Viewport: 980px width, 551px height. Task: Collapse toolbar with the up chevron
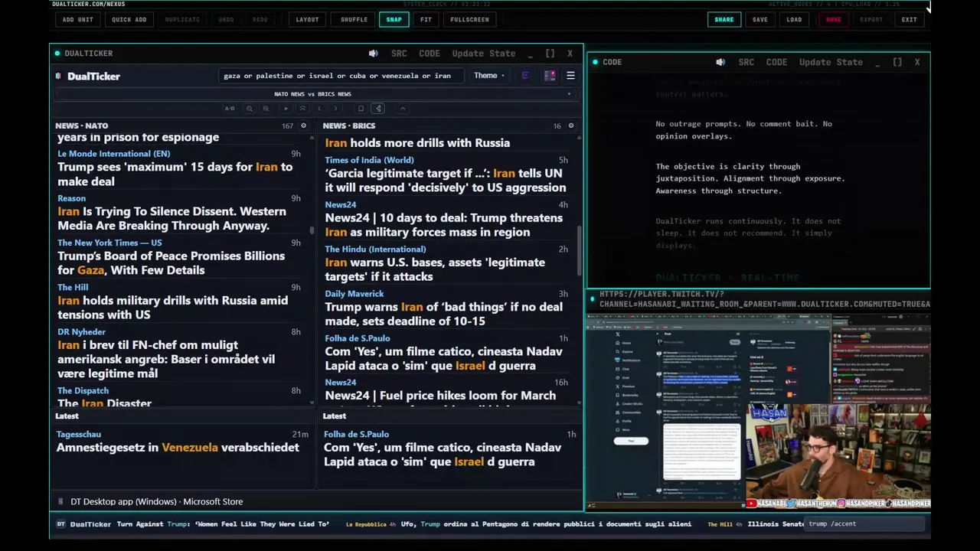coord(403,109)
